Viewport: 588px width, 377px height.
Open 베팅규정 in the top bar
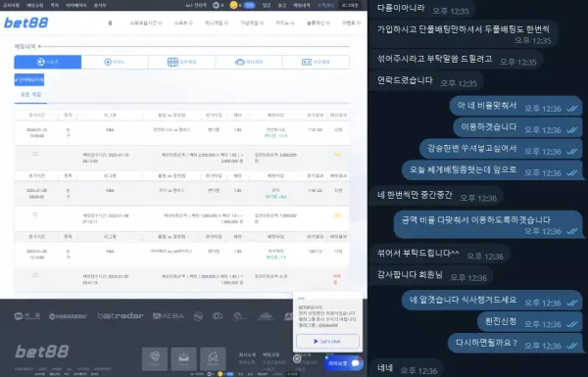(x=35, y=5)
